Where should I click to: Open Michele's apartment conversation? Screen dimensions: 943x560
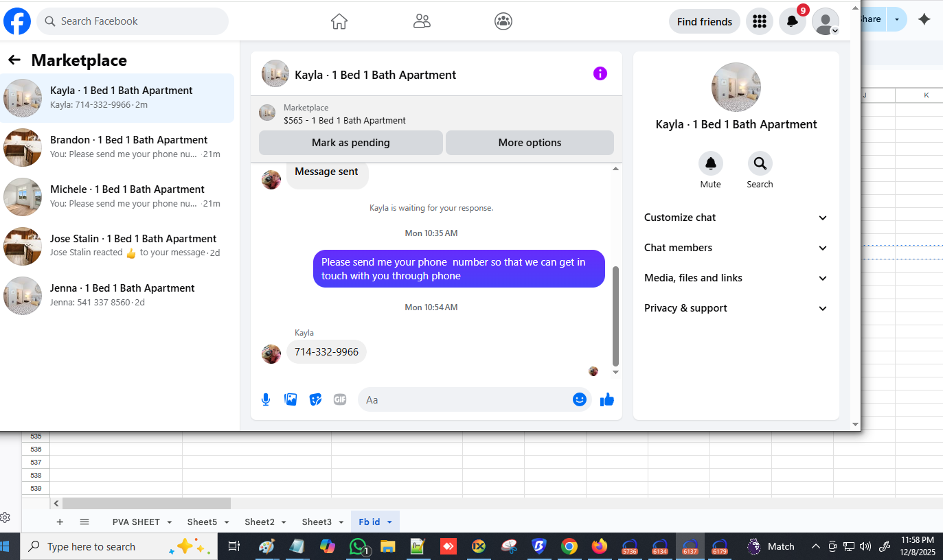click(x=117, y=197)
